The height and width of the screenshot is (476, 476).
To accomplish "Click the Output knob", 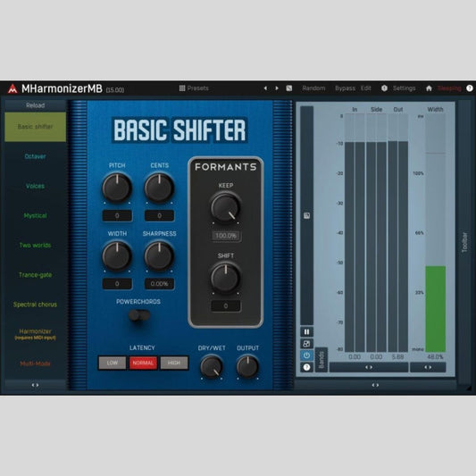I will [247, 367].
